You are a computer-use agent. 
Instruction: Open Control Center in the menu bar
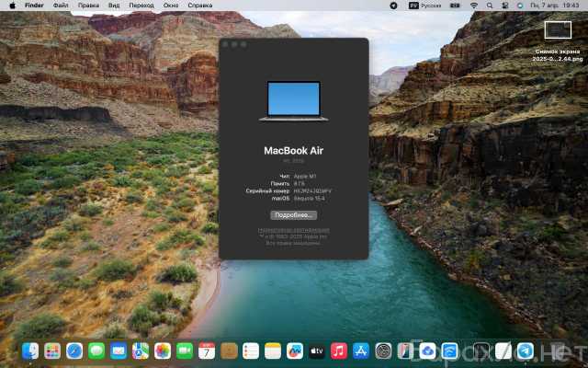pos(505,6)
